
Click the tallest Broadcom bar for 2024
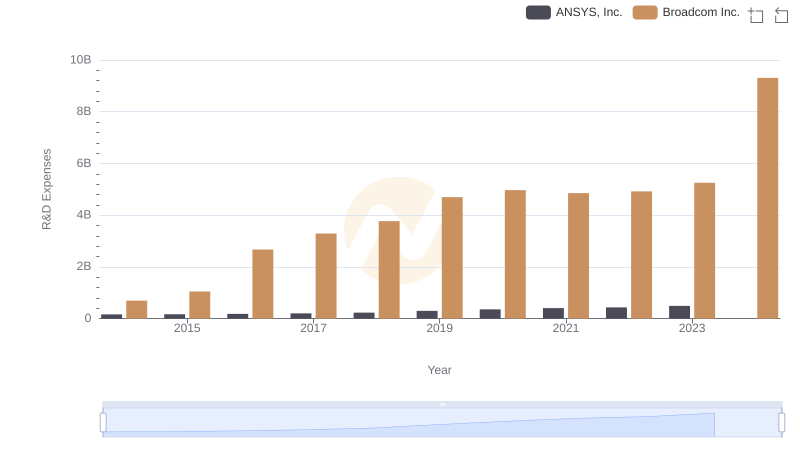[x=767, y=198]
